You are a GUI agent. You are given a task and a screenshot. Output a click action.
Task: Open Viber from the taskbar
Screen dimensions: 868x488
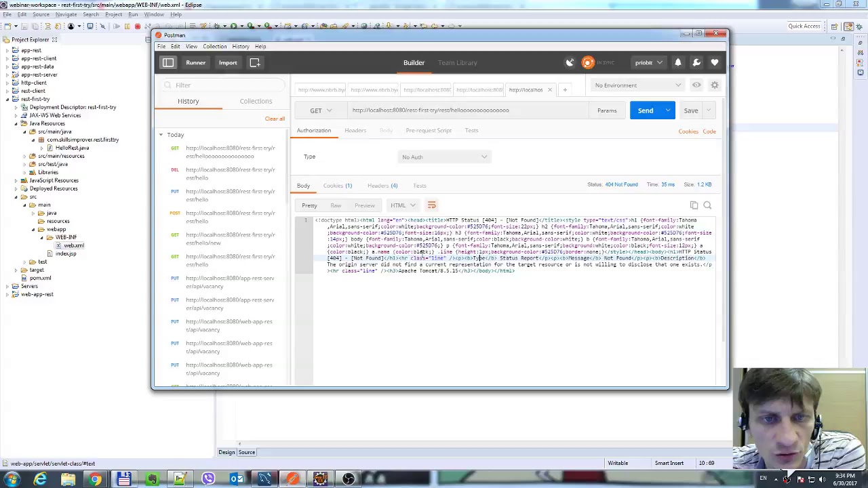coord(208,479)
